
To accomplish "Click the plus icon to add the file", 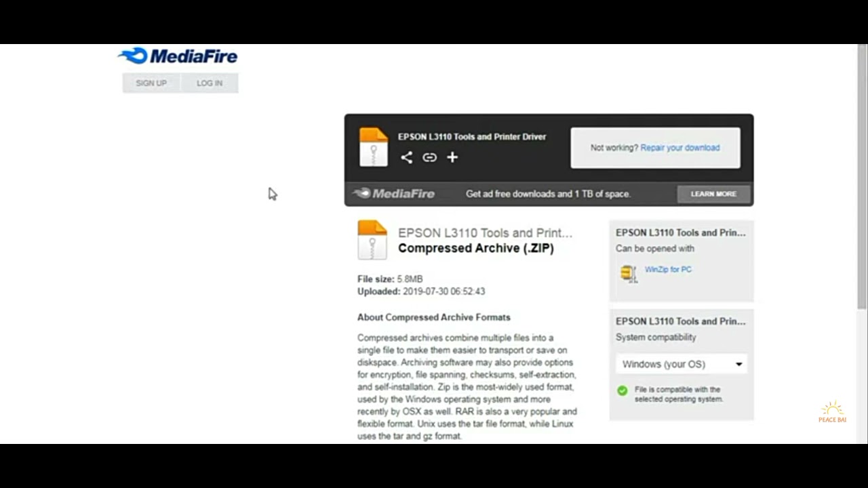I will pyautogui.click(x=452, y=157).
